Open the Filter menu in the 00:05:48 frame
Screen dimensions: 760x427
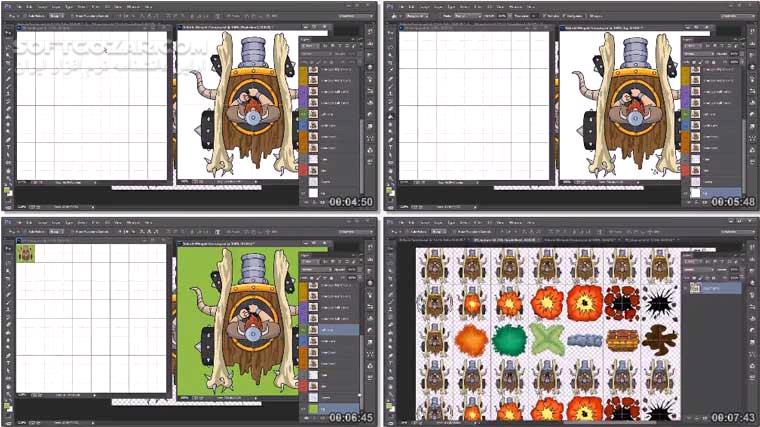(479, 7)
